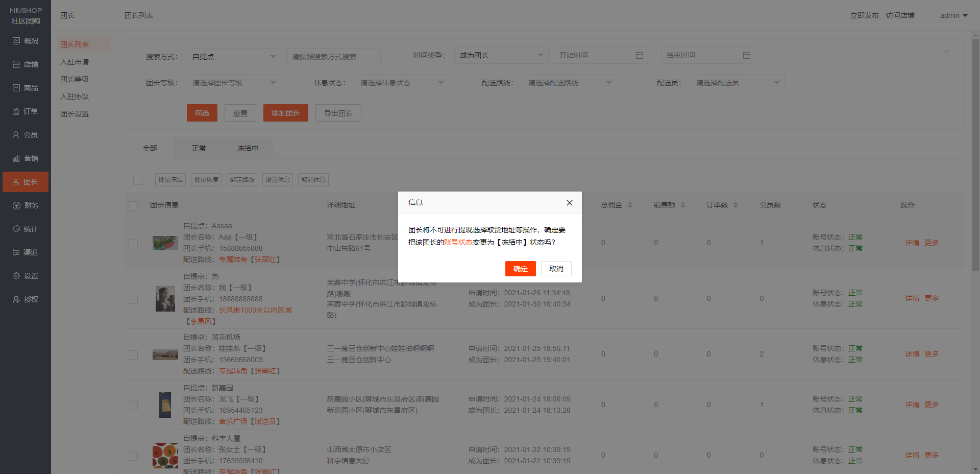Click the 概况 overview sidebar icon
The width and height of the screenshot is (980, 474).
pyautogui.click(x=16, y=41)
